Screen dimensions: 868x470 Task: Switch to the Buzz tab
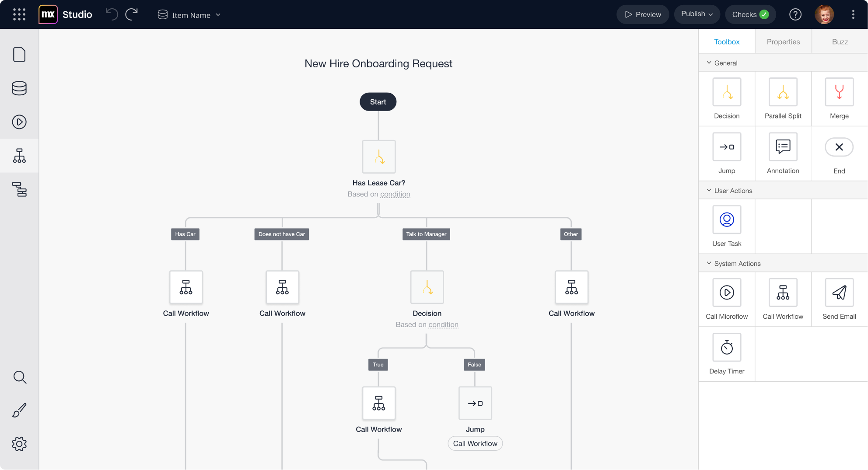point(840,42)
